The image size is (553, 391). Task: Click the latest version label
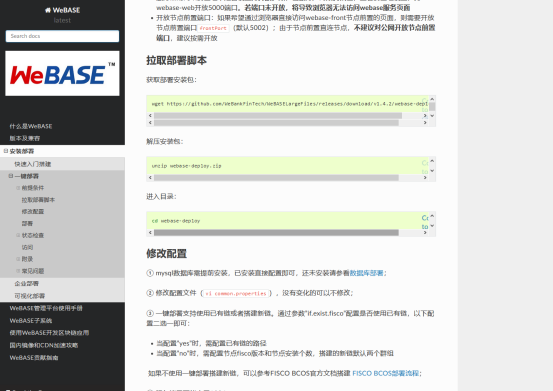coord(62,20)
